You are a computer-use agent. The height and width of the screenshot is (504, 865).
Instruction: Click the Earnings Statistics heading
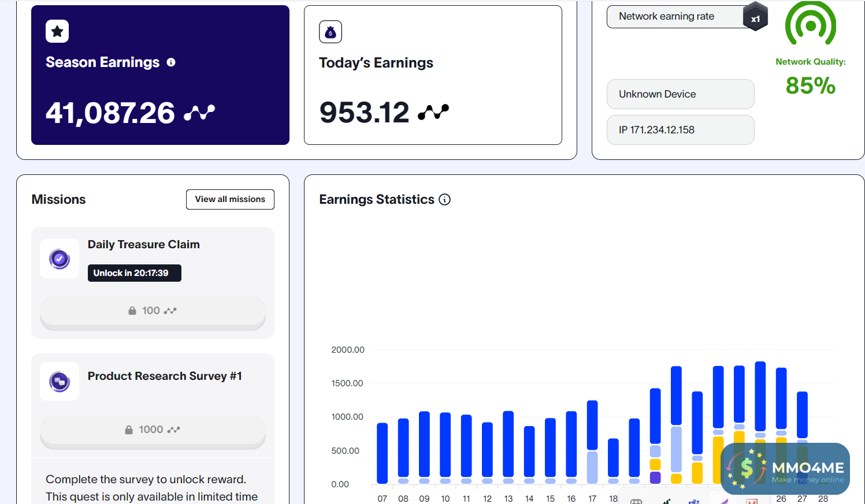pos(377,200)
